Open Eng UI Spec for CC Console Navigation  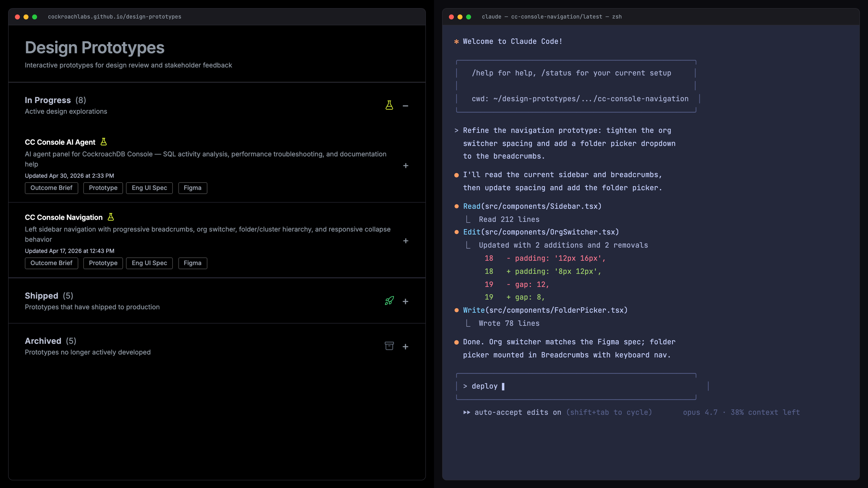(x=149, y=263)
